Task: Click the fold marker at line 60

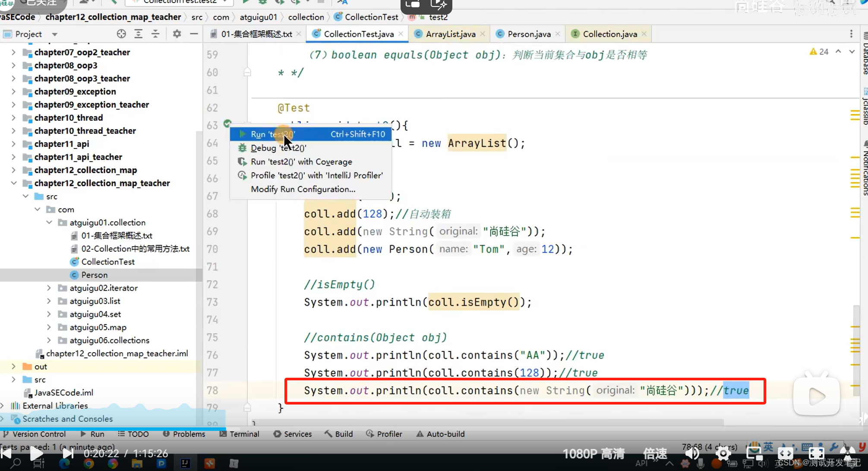Action: click(x=247, y=72)
